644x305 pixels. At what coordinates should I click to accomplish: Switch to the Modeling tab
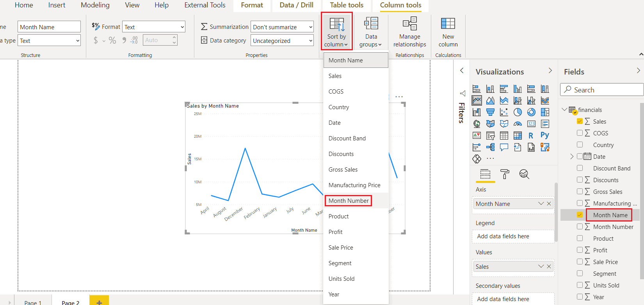[95, 5]
